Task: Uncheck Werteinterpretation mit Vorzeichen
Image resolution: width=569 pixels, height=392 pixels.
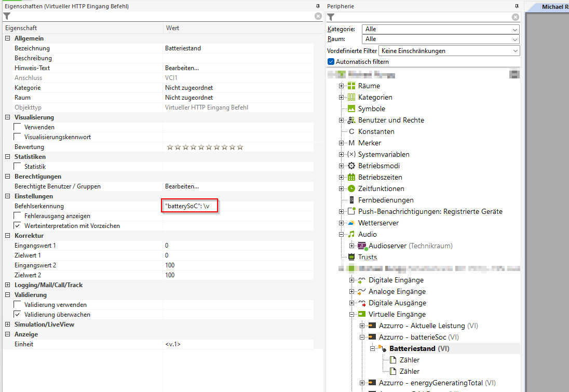Action: [18, 226]
